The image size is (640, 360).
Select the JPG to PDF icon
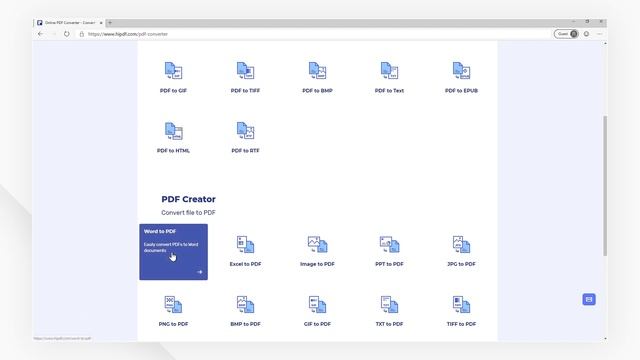461,244
